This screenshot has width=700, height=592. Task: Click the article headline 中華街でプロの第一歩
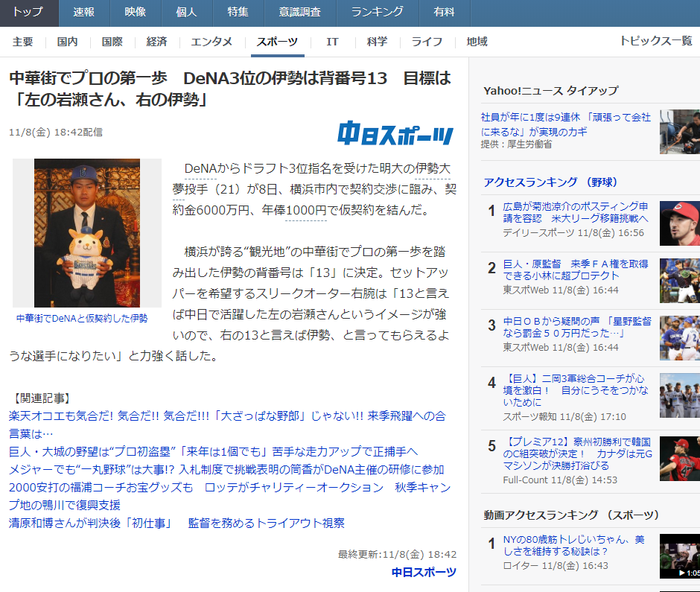[230, 89]
